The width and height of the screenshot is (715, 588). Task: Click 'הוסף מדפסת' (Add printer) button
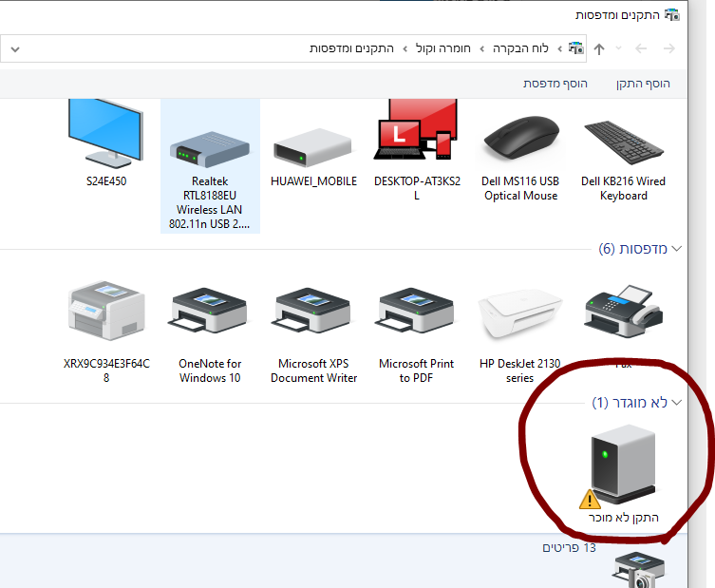(555, 84)
